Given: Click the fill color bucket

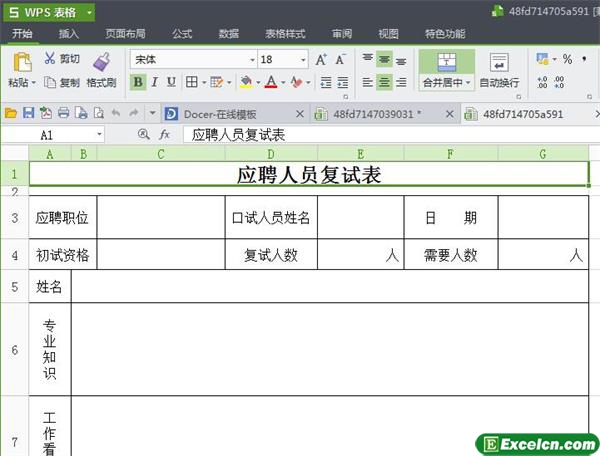Looking at the screenshot, I should [246, 82].
